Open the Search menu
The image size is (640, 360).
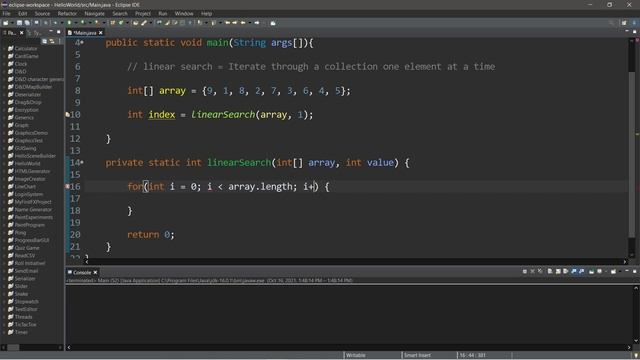tap(120, 13)
